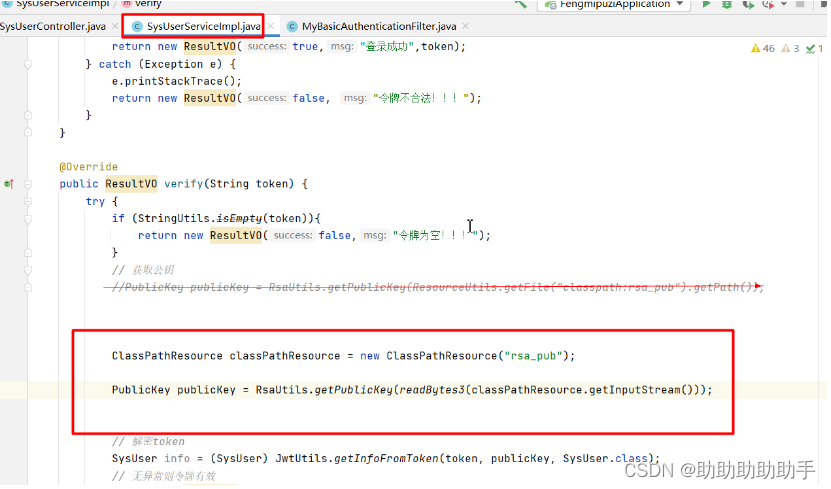Click the 解密token comment
The image size is (831, 489).
(x=148, y=441)
